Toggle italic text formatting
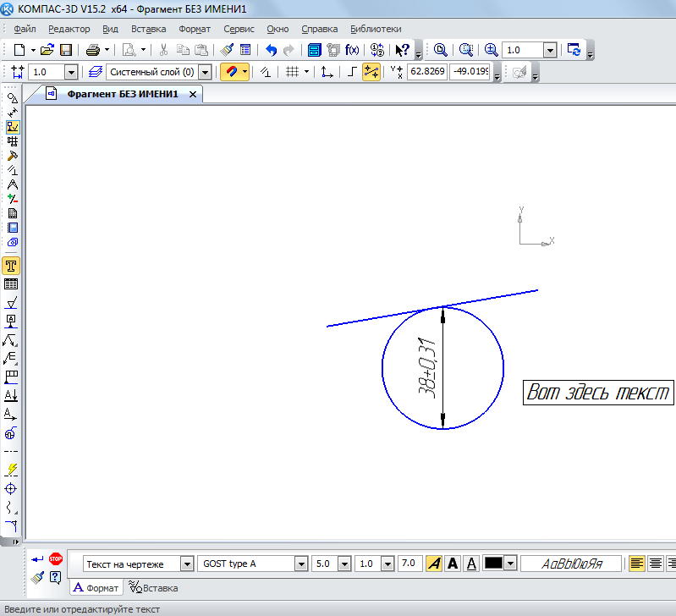The width and height of the screenshot is (676, 616). pos(433,564)
